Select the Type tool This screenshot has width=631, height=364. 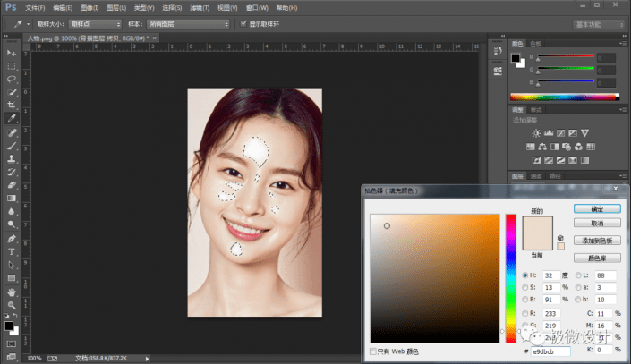(x=12, y=252)
